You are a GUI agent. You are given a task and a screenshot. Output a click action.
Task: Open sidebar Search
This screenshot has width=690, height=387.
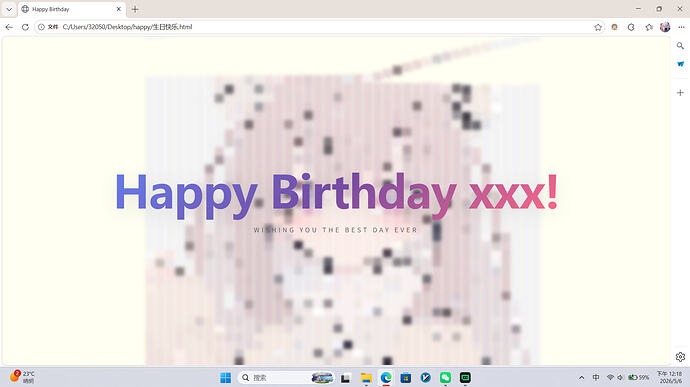click(x=680, y=46)
